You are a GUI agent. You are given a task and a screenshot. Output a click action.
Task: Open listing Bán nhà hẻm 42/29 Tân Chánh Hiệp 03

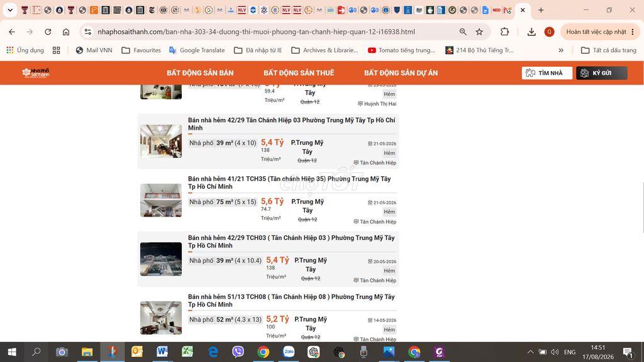(x=291, y=124)
